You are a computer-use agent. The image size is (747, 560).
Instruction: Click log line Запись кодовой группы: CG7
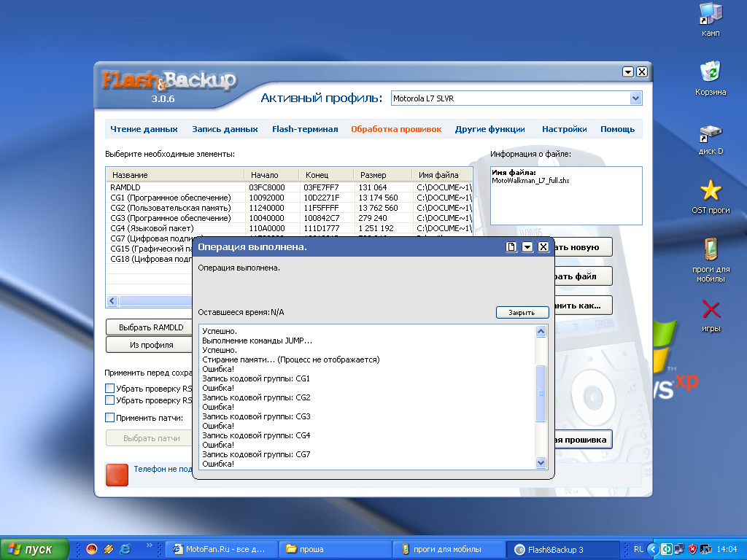click(256, 454)
